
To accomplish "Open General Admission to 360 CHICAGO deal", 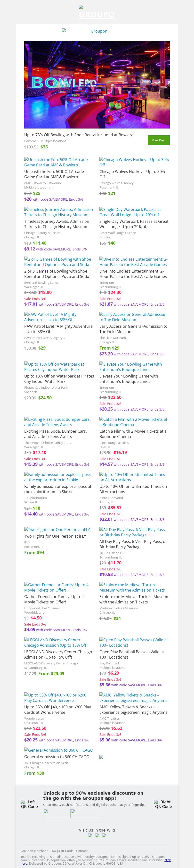I will (x=58, y=750).
